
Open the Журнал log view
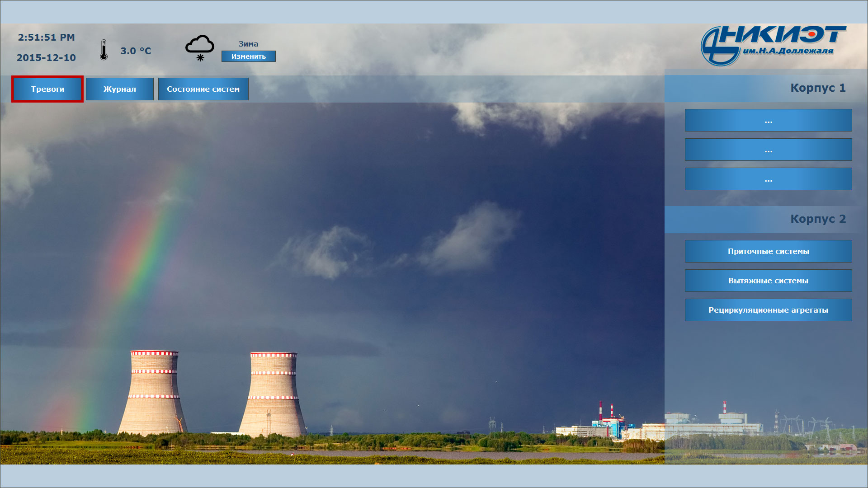point(120,89)
